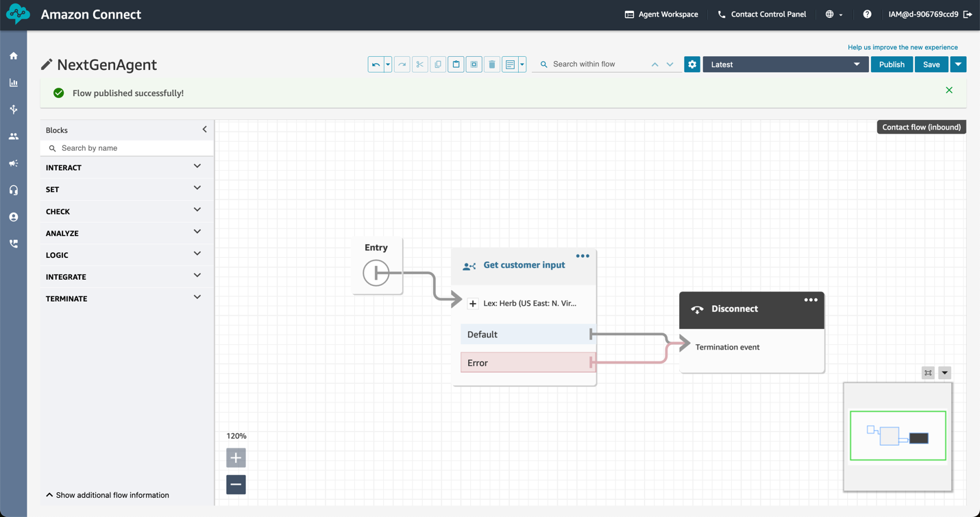Copy the selected block
The image size is (980, 517).
pos(438,64)
